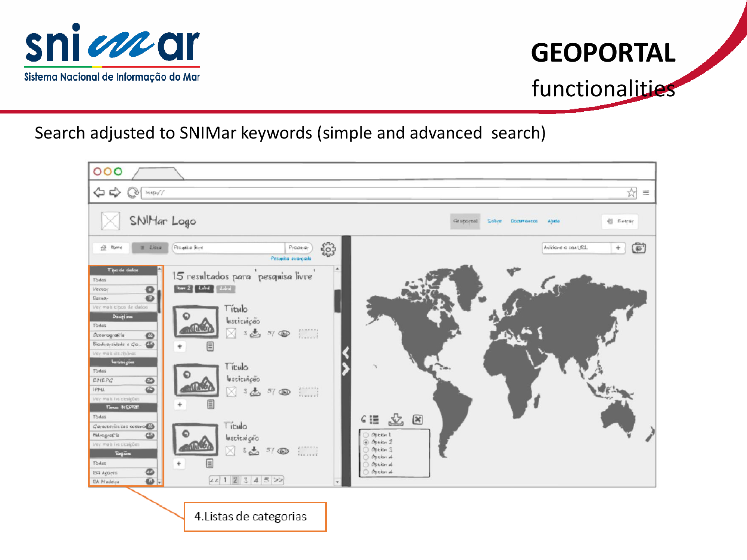Viewport: 747px width, 560px height.
Task: Click the 'Adicione o seu URL' field
Action: coord(577,248)
